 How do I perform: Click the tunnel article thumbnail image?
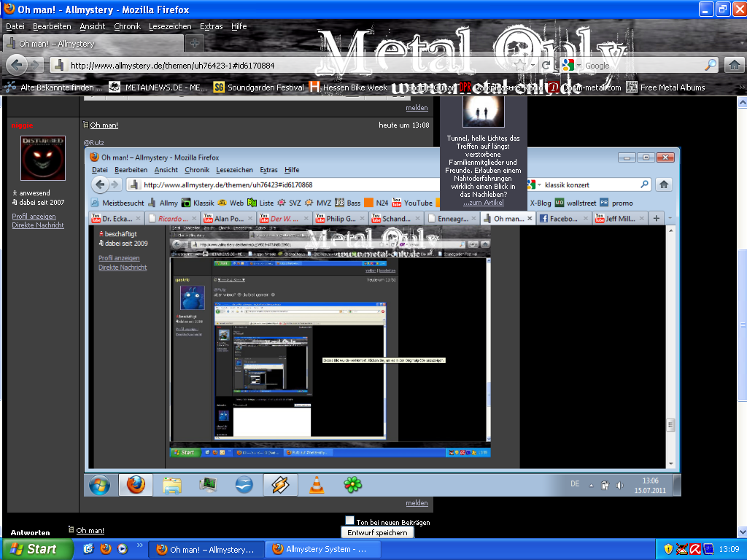click(x=484, y=111)
